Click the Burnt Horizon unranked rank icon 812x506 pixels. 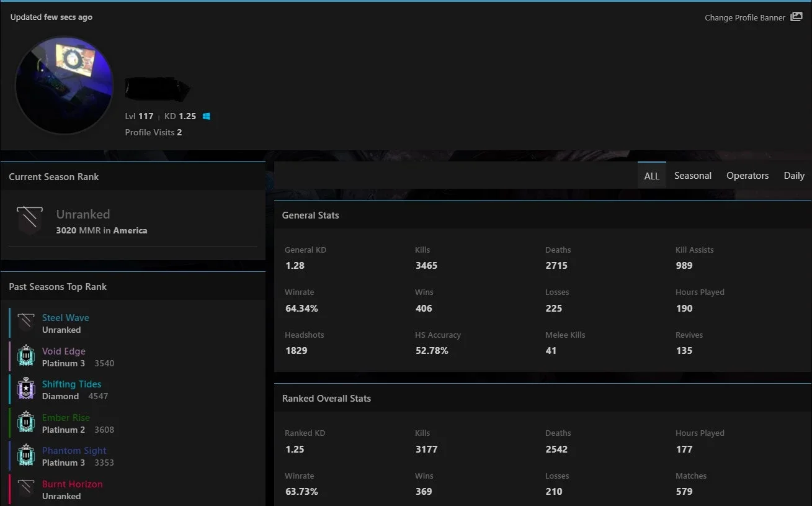click(x=26, y=489)
